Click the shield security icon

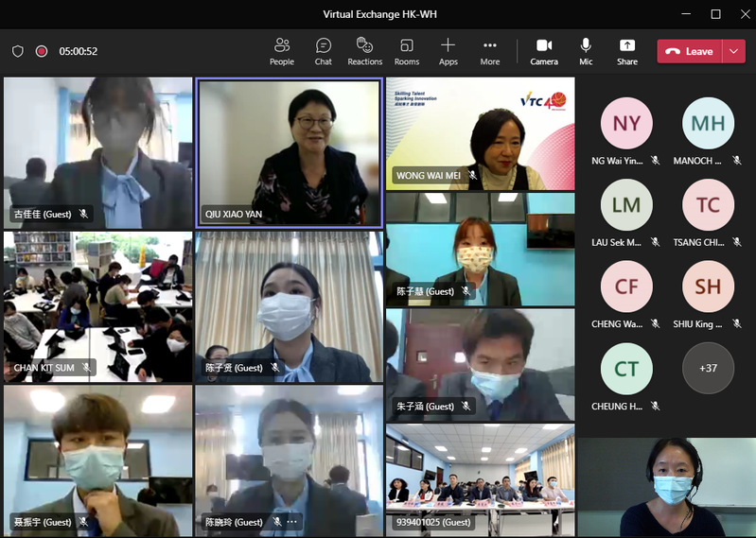(18, 51)
